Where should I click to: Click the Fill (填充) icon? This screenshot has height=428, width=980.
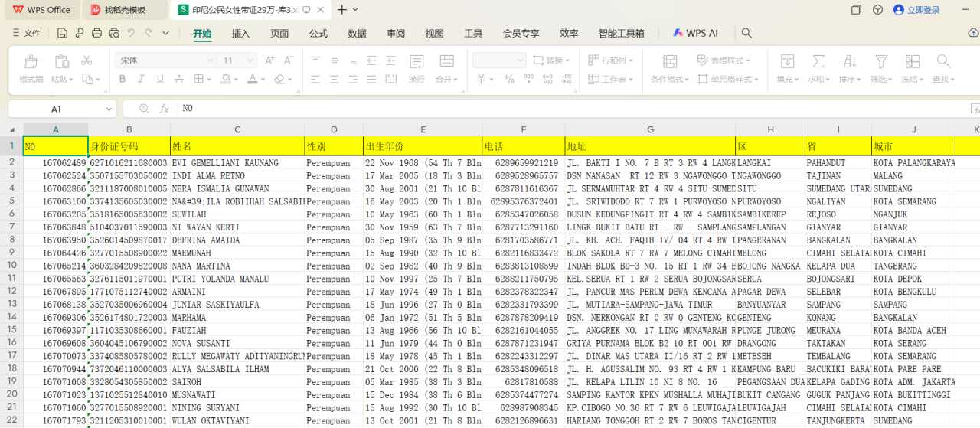(x=787, y=61)
